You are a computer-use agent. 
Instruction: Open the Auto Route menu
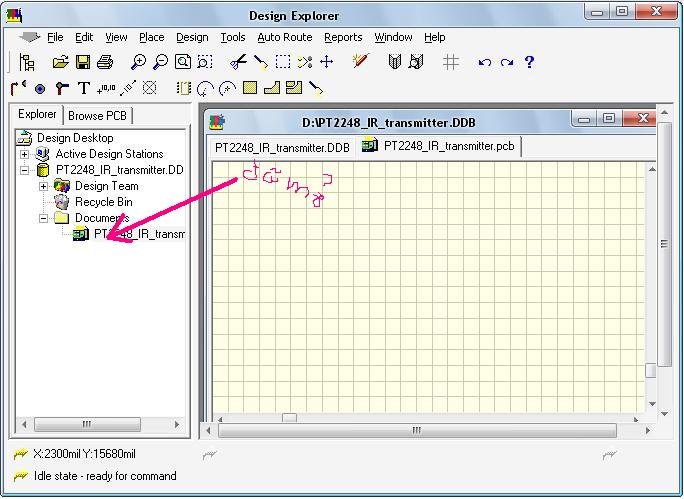point(284,38)
